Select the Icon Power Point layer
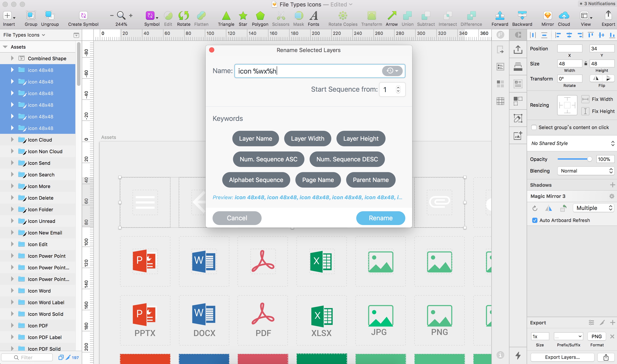The width and height of the screenshot is (617, 364). (x=47, y=256)
